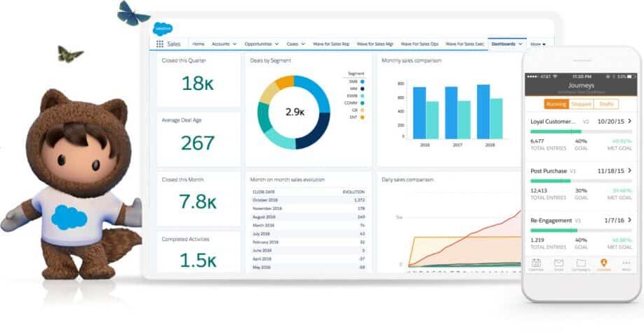Screen dimensions: 644x333
Task: Select the June 2016 table row
Action: 309,250
